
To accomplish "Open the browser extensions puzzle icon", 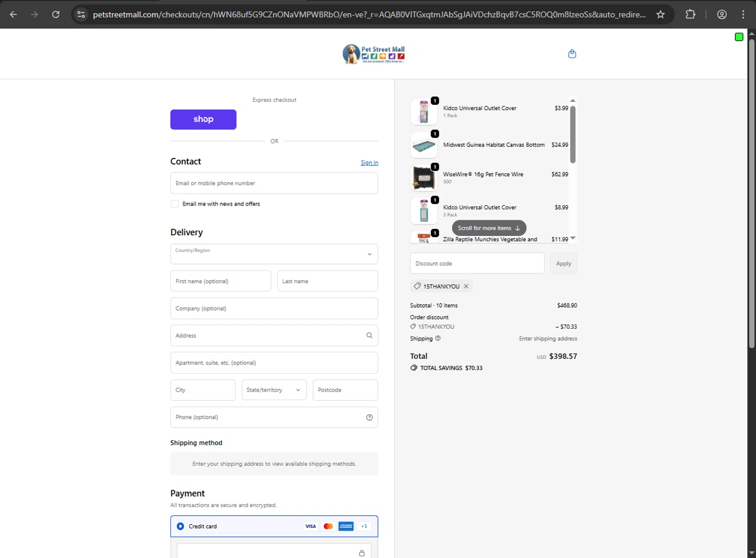I will point(690,15).
